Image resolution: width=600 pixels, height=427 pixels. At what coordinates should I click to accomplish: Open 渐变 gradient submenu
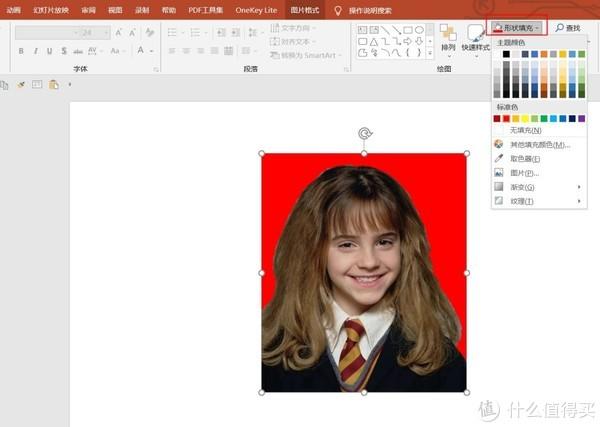539,187
